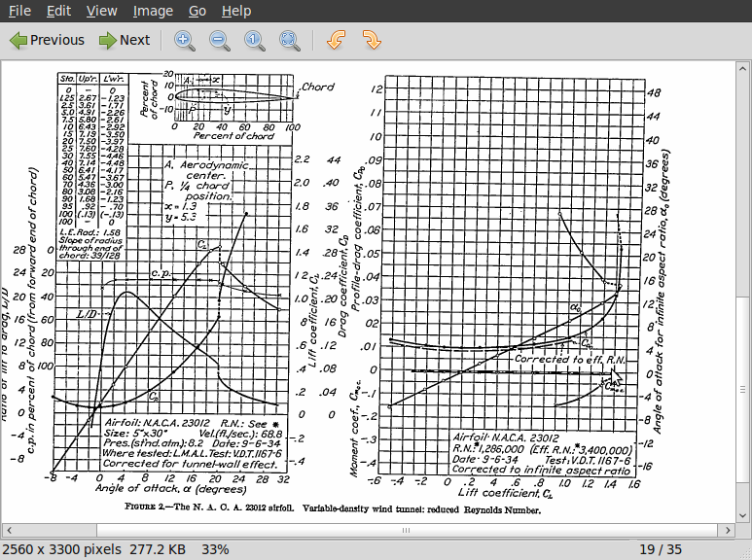
Task: Rotate image clockwise with orange arrow
Action: point(371,40)
